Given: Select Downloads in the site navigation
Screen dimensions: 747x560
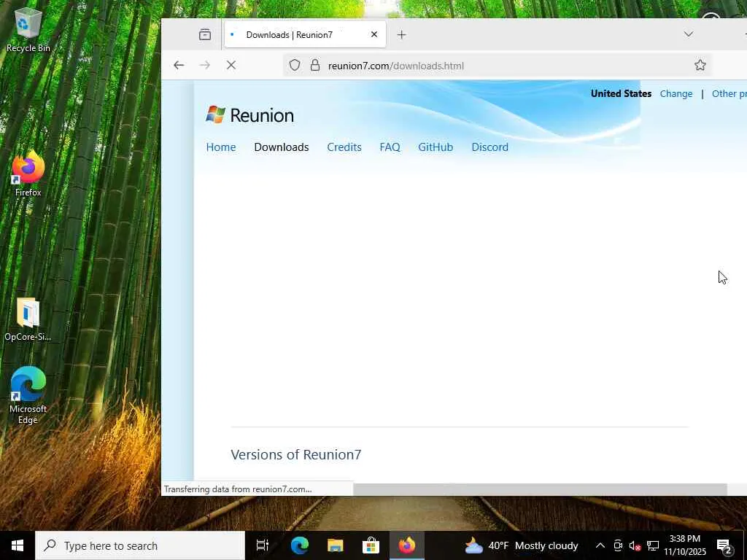Looking at the screenshot, I should [281, 147].
